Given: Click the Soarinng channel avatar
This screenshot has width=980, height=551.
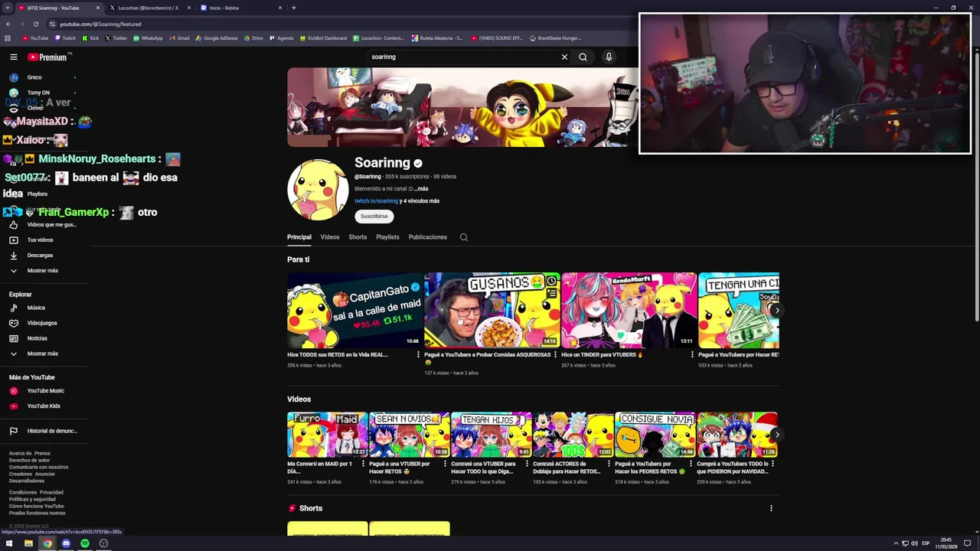Looking at the screenshot, I should coord(318,190).
